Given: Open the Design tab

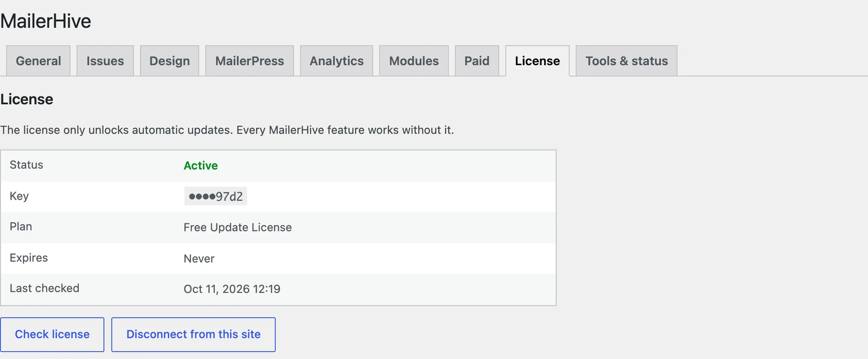Looking at the screenshot, I should coord(170,61).
